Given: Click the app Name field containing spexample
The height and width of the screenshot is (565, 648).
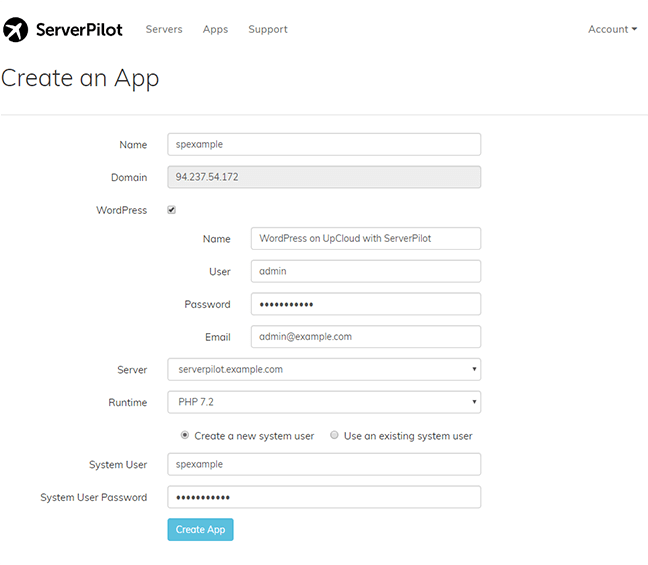Looking at the screenshot, I should (x=324, y=145).
